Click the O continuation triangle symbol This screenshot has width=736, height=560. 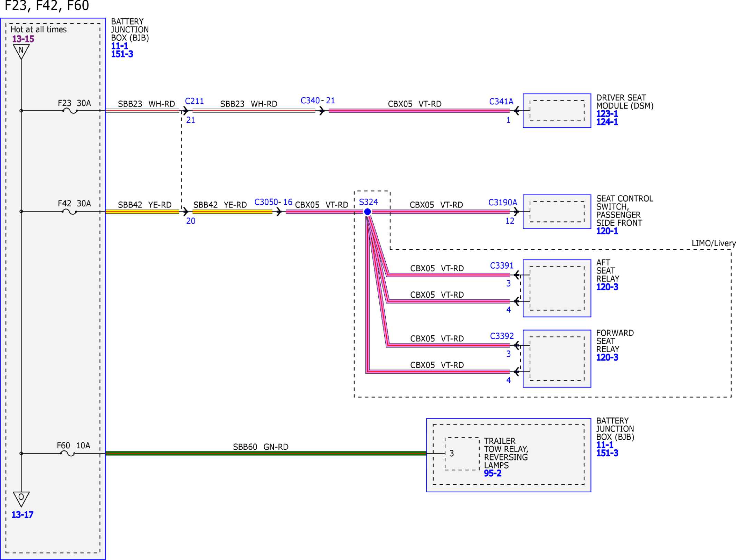click(21, 499)
